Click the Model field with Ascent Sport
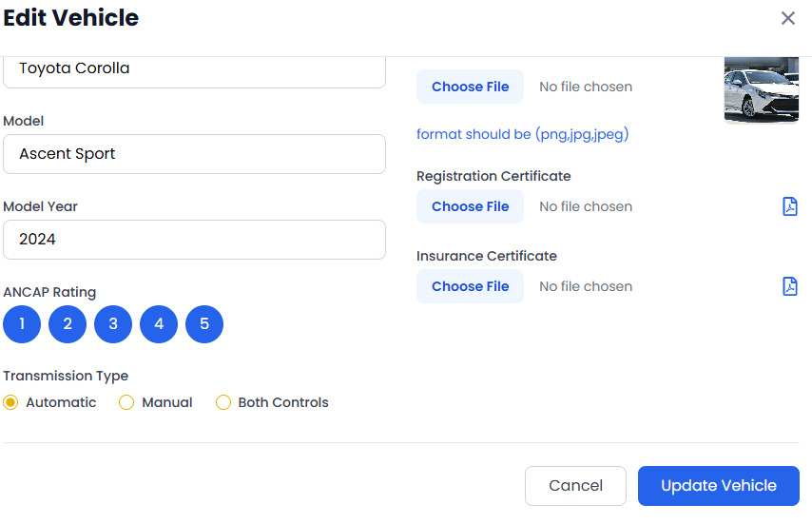Screen dimensions: 812x524 (194, 154)
